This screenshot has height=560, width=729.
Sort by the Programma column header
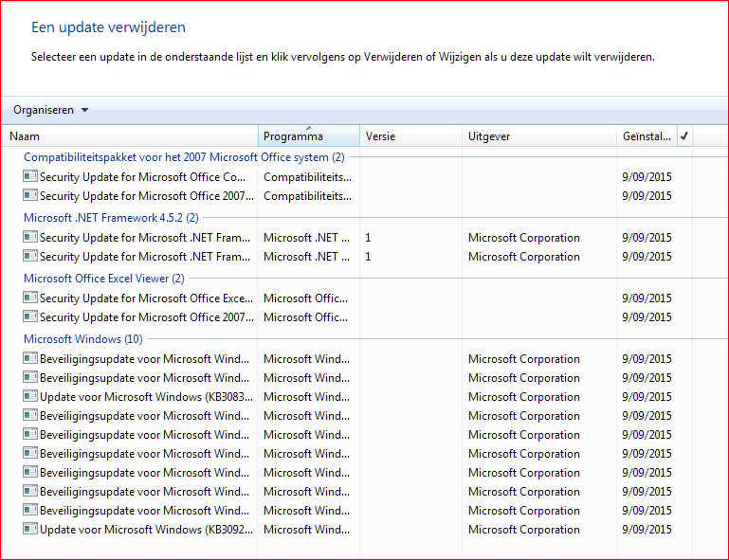(x=307, y=136)
